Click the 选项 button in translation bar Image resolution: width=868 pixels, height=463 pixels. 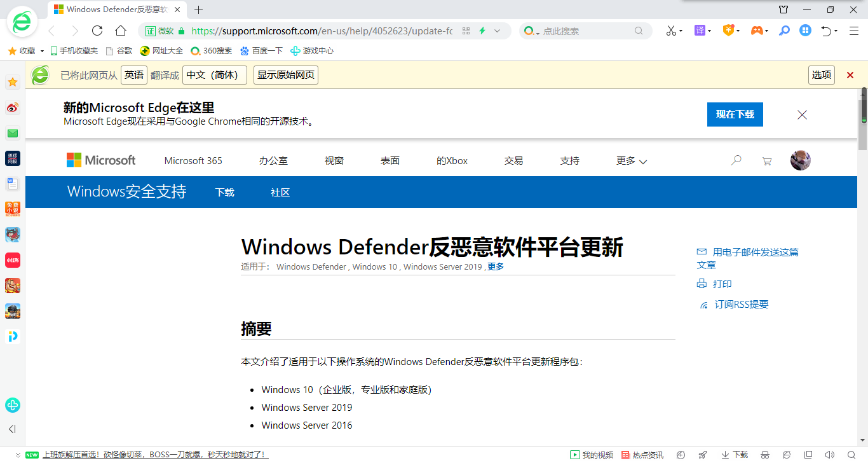[x=822, y=75]
